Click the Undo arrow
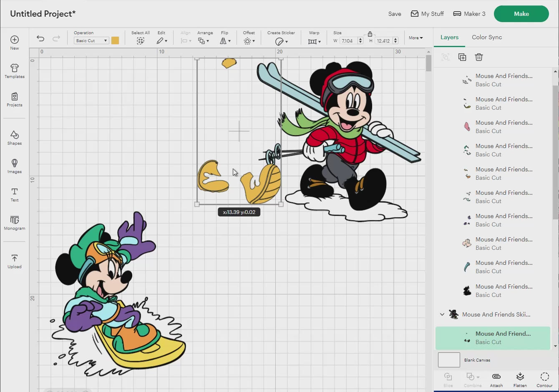This screenshot has width=559, height=392. coord(40,38)
